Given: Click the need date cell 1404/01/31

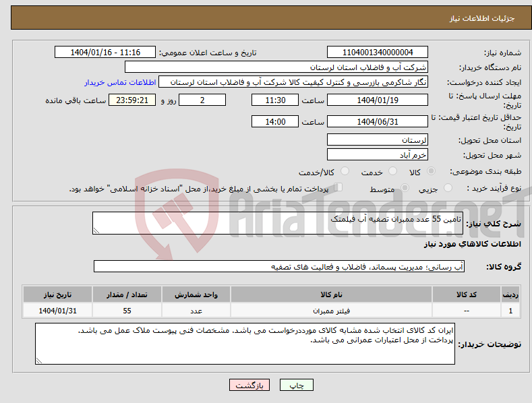Looking at the screenshot, I should click(58, 311).
